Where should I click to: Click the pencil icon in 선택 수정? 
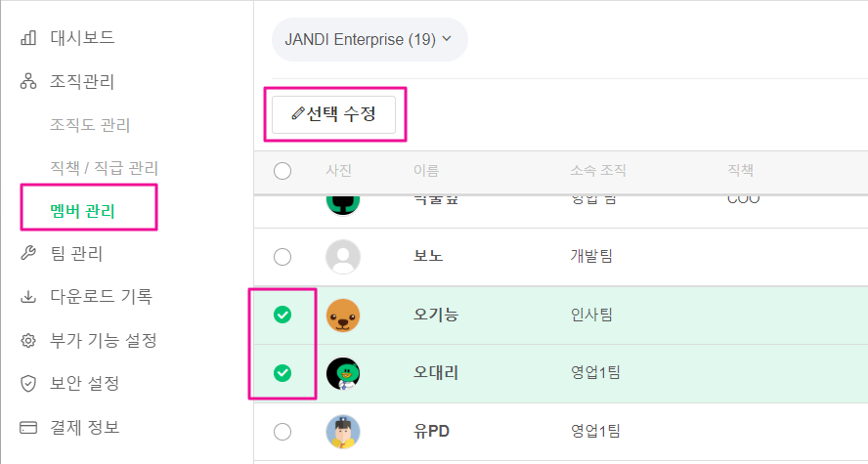(x=298, y=113)
